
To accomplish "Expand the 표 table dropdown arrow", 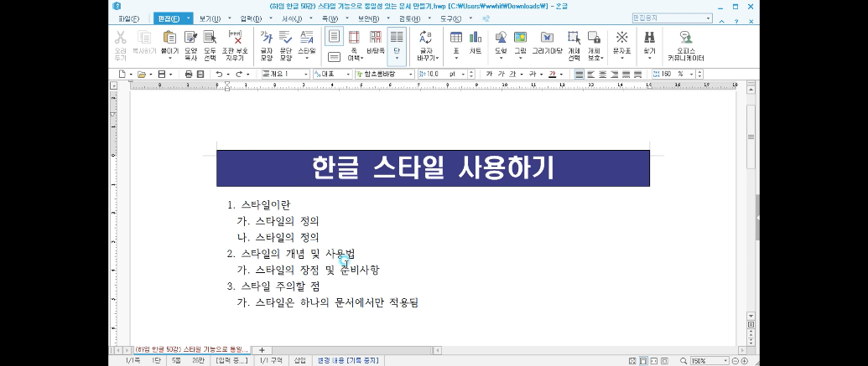I will click(x=456, y=59).
